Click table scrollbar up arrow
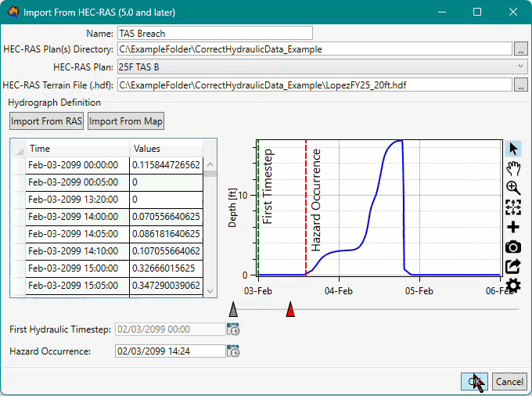 [210, 165]
